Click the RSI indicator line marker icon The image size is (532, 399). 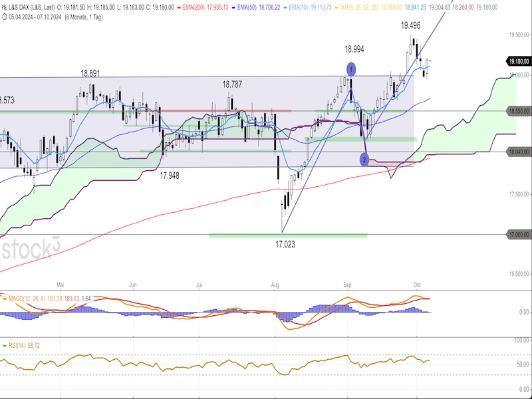5,346
